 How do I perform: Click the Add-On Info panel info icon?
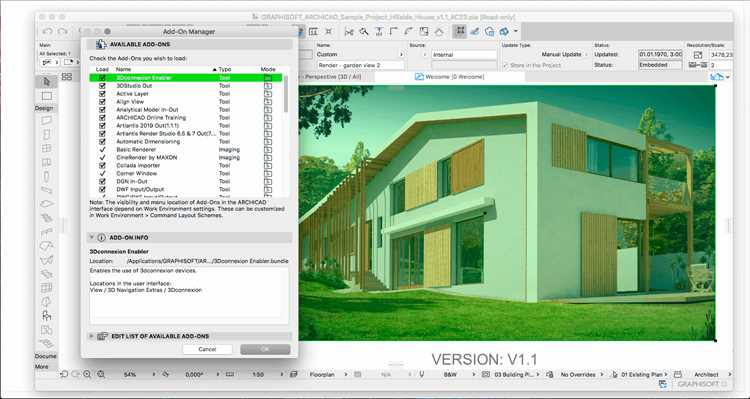pos(101,237)
